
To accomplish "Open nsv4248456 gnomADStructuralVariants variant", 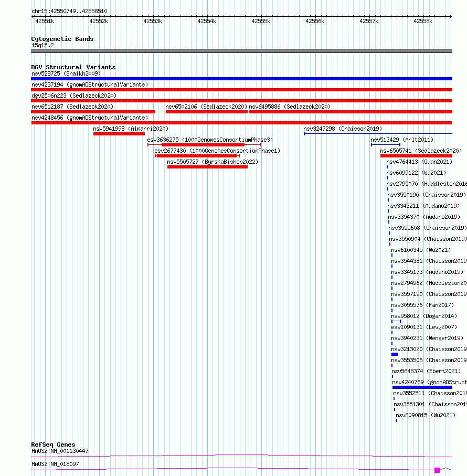I will [90, 118].
